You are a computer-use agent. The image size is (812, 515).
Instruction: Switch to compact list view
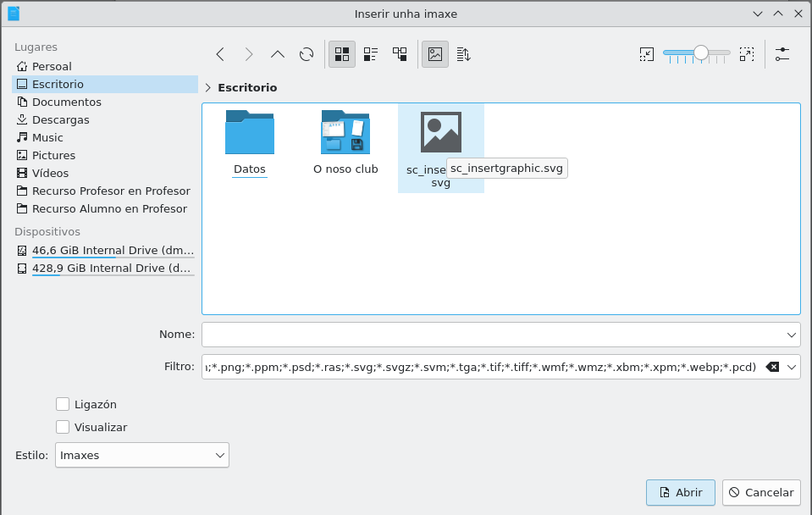(x=371, y=54)
